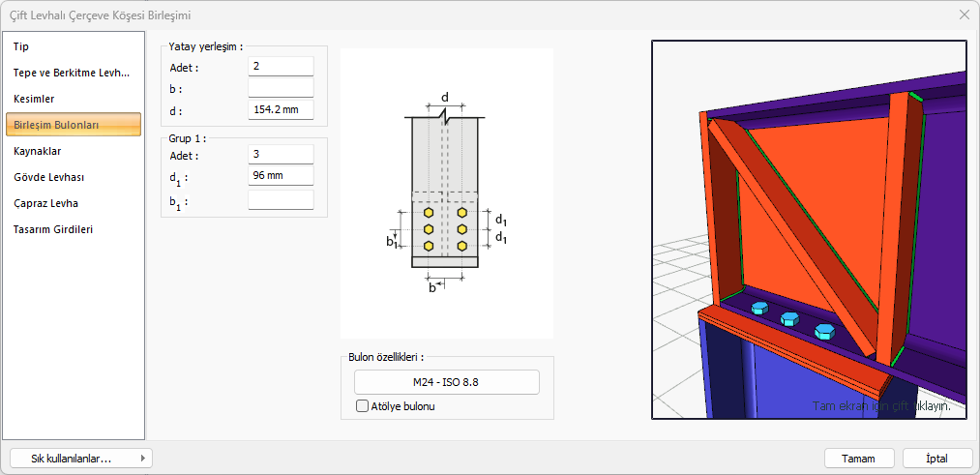Click the Yatay yerleşim b field
The height and width of the screenshot is (475, 980).
281,88
